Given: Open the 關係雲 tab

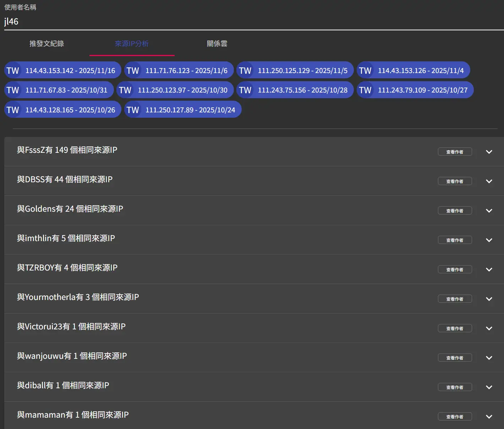Looking at the screenshot, I should [x=217, y=44].
